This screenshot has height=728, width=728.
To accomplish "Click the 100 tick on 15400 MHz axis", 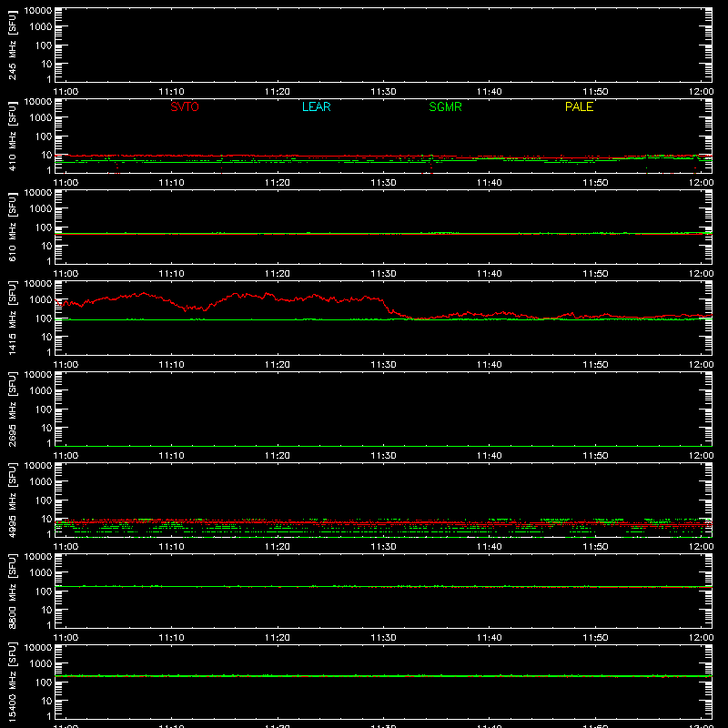I will [44, 682].
